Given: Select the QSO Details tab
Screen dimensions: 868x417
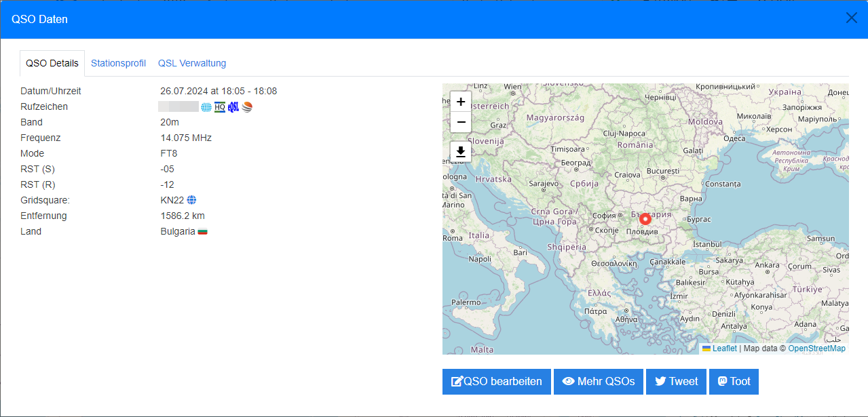Looking at the screenshot, I should (x=52, y=63).
